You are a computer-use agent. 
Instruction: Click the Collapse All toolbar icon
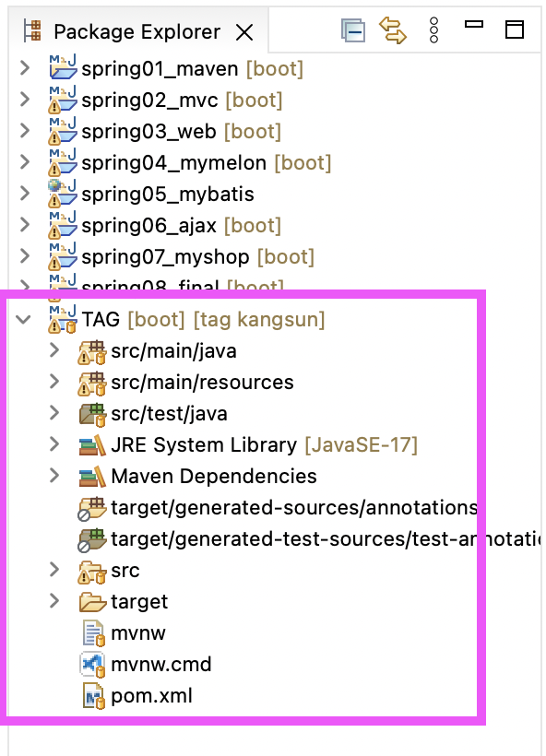pos(353,30)
